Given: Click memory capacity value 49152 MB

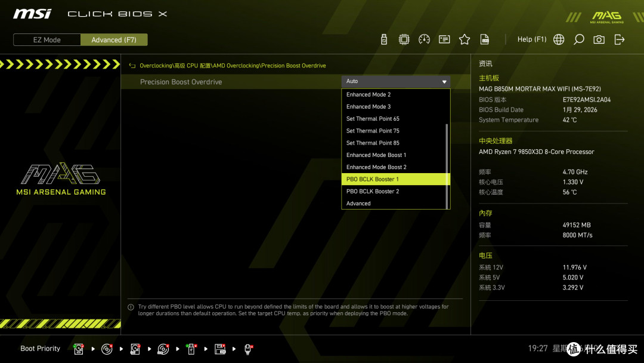Looking at the screenshot, I should point(577,225).
